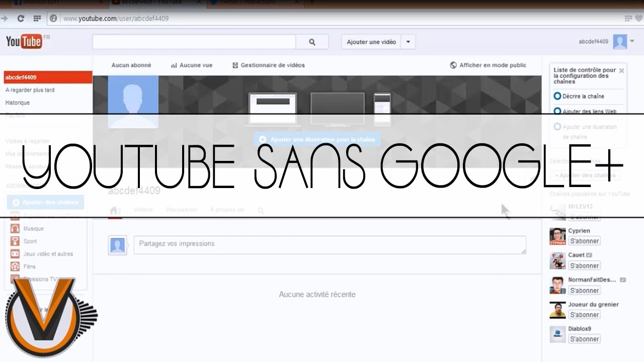Open the Discussion channel tab
This screenshot has width=644, height=362.
(x=182, y=210)
